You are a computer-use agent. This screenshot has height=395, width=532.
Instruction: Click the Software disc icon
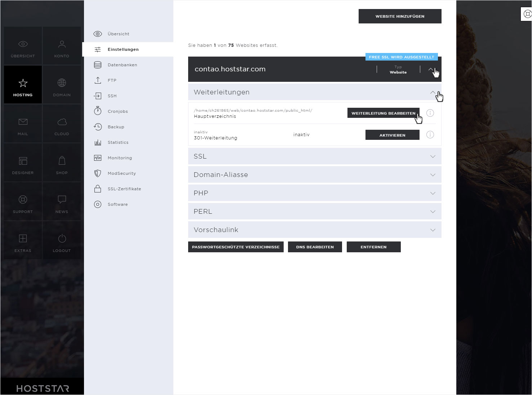tap(98, 204)
